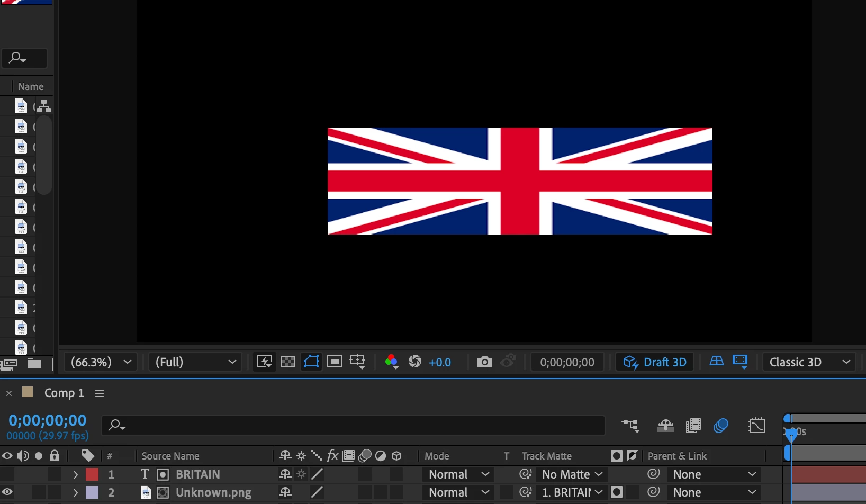The image size is (866, 504).
Task: Open the Graph Editor icon
Action: [x=757, y=425]
